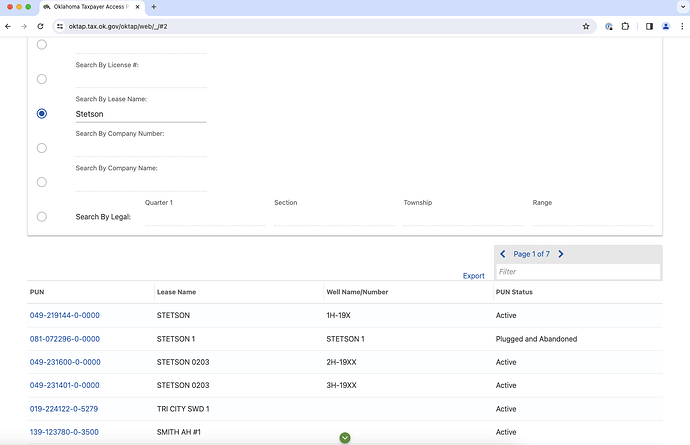Click the Township input field
690x445 pixels.
[x=464, y=217]
